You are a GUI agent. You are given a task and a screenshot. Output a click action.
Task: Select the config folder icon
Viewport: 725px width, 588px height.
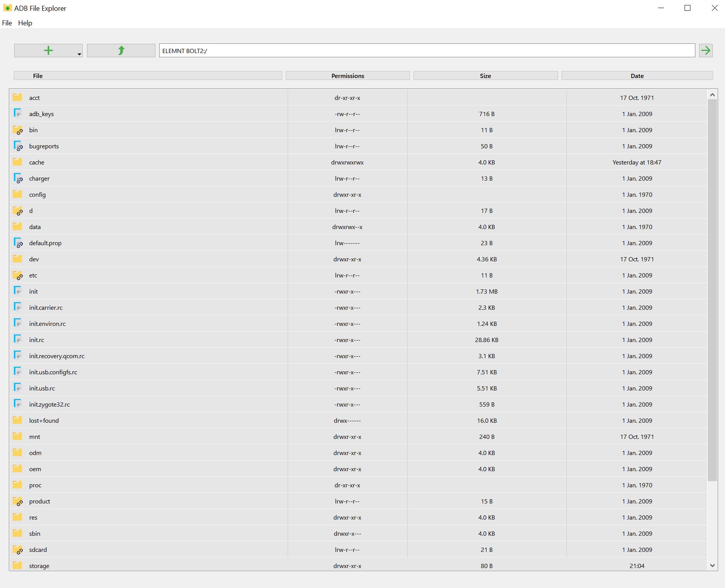tap(17, 194)
